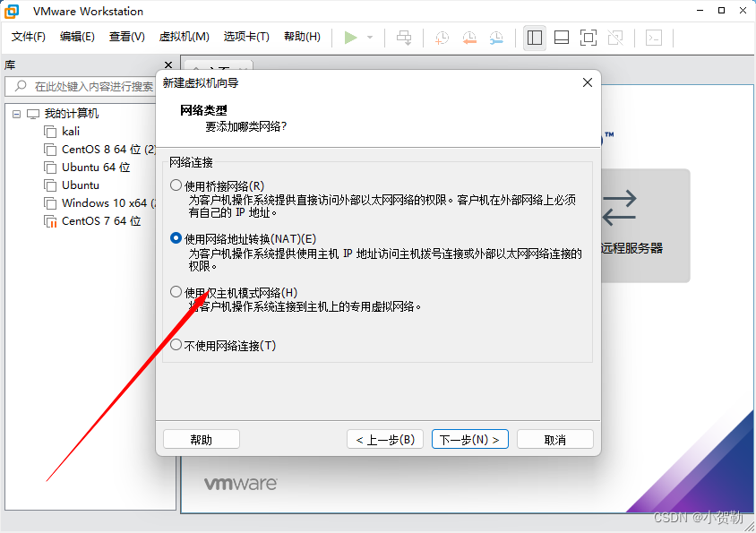This screenshot has height=533, width=756.
Task: Toggle the library sidebar view icon
Action: click(x=534, y=38)
